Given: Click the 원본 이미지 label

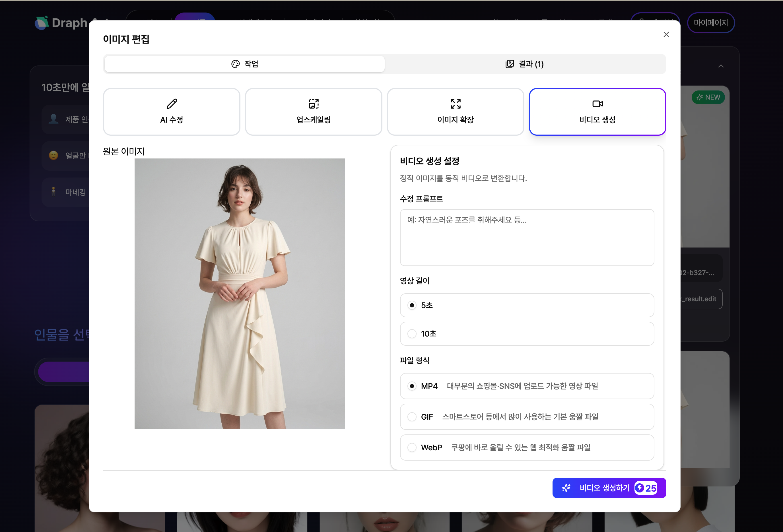Looking at the screenshot, I should coord(123,151).
